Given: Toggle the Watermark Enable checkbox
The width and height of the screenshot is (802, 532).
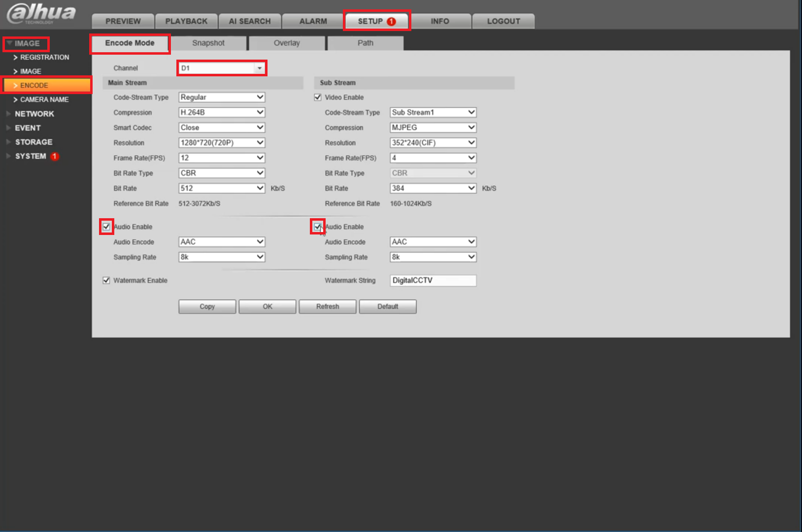Looking at the screenshot, I should pyautogui.click(x=106, y=280).
